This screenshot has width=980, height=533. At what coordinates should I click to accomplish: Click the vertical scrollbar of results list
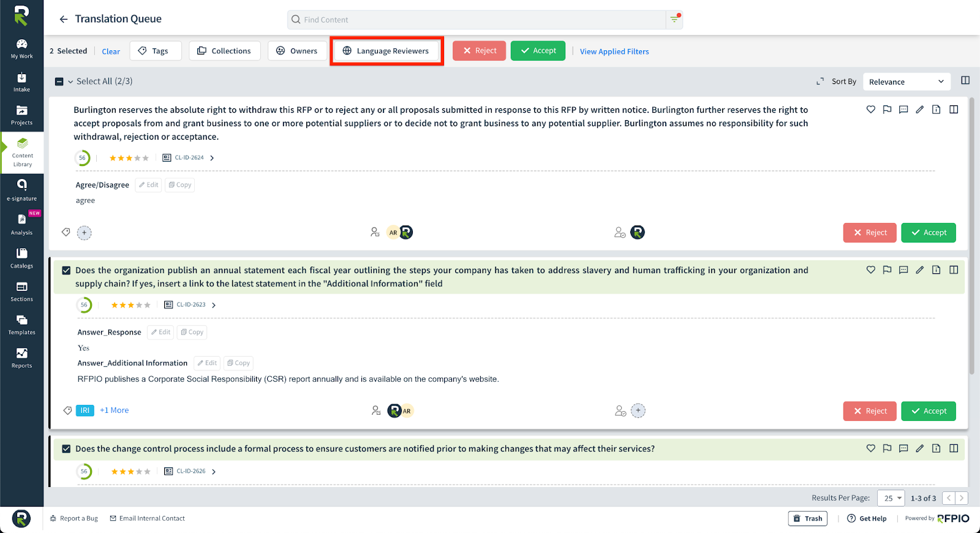[x=971, y=236]
